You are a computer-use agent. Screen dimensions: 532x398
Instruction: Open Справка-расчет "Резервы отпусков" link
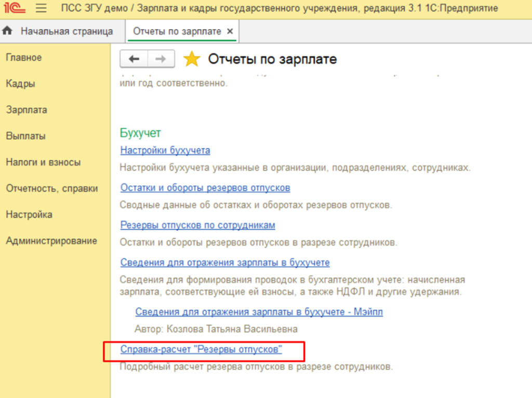[x=201, y=350]
